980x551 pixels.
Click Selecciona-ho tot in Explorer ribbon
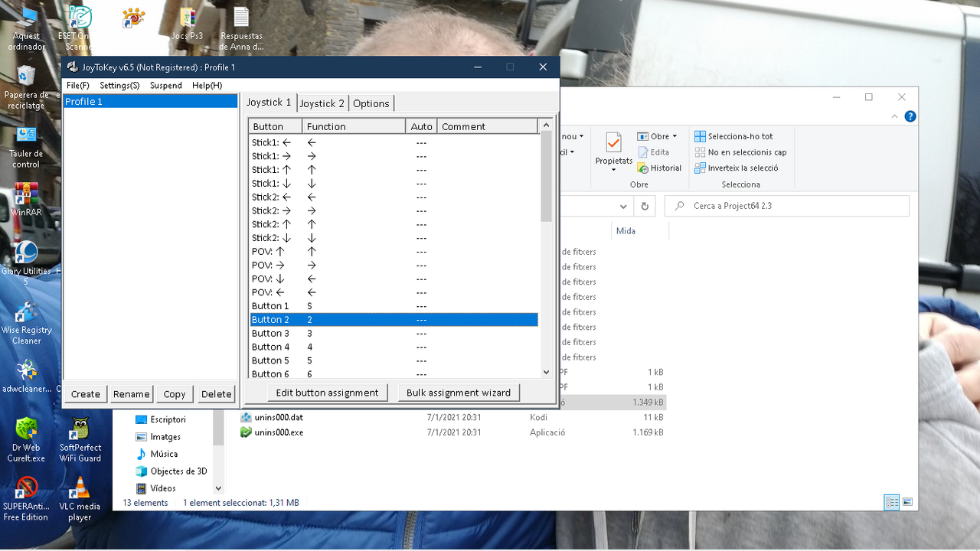pyautogui.click(x=734, y=136)
